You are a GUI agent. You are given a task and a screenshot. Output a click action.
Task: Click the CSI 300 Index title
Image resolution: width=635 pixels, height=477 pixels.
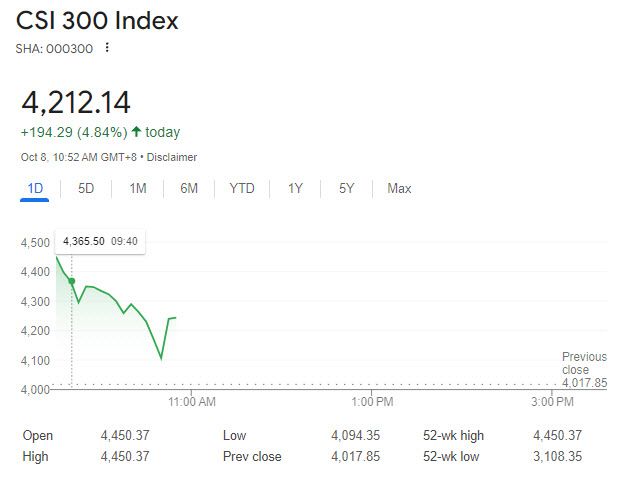click(98, 20)
